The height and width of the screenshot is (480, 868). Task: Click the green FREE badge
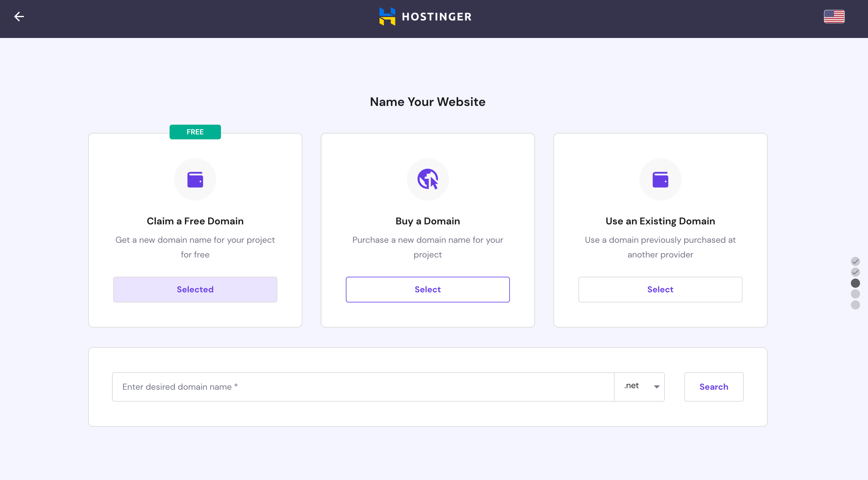[195, 132]
